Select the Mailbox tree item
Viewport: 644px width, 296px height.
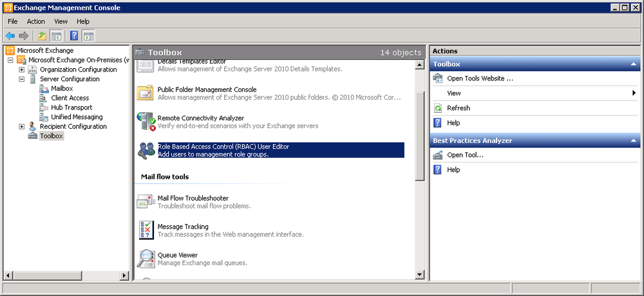(62, 88)
